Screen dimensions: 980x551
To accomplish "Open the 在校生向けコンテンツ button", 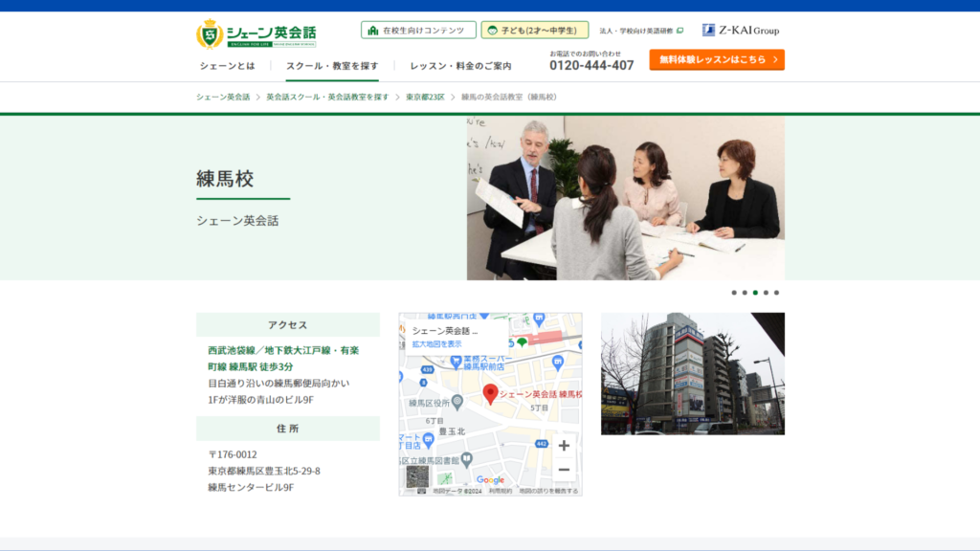I will 418,30.
